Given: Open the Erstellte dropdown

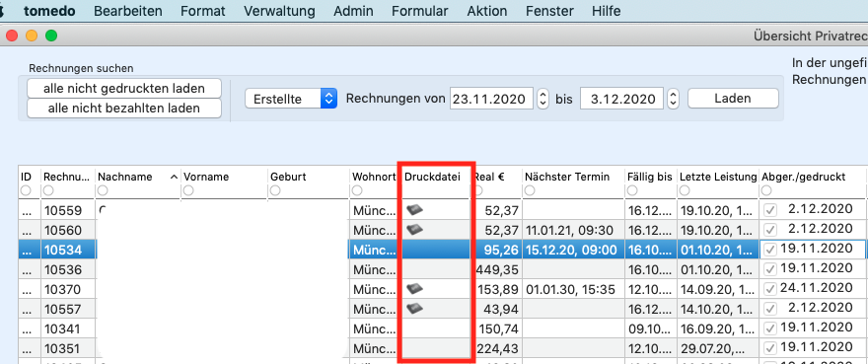Looking at the screenshot, I should pyautogui.click(x=291, y=100).
